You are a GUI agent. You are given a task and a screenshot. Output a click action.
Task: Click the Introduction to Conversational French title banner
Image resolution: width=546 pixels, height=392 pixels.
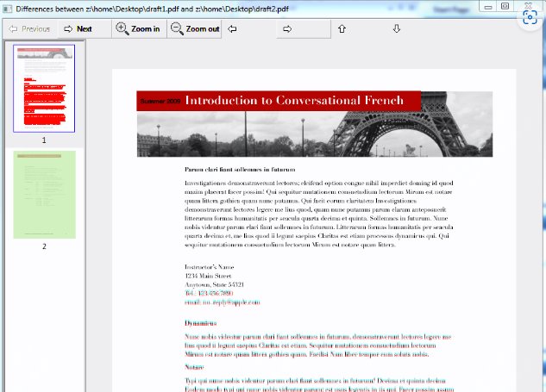click(293, 101)
